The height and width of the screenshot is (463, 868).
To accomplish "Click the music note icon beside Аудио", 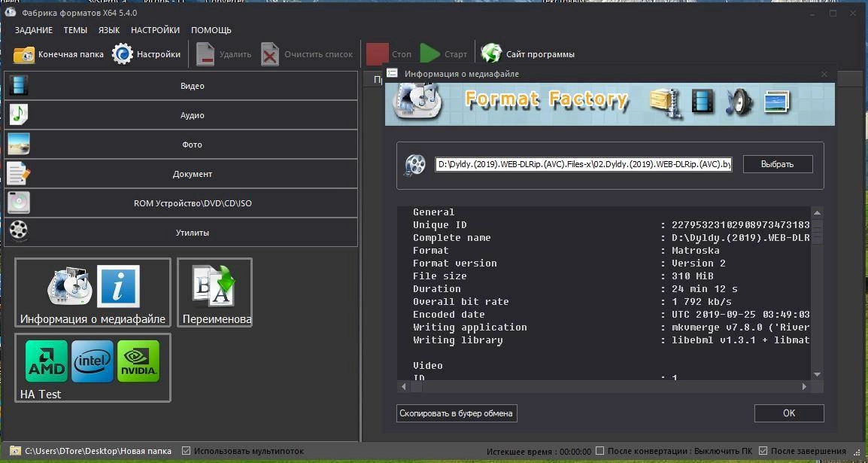I will pos(19,114).
